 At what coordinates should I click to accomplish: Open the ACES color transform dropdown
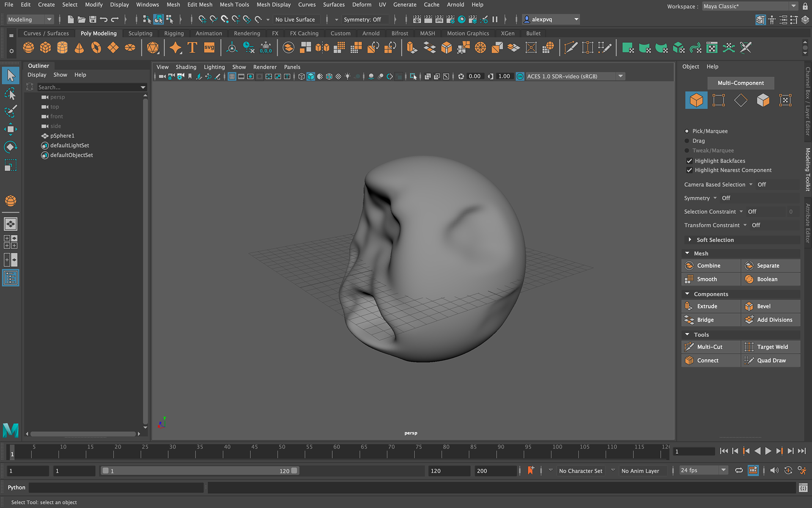coord(620,76)
